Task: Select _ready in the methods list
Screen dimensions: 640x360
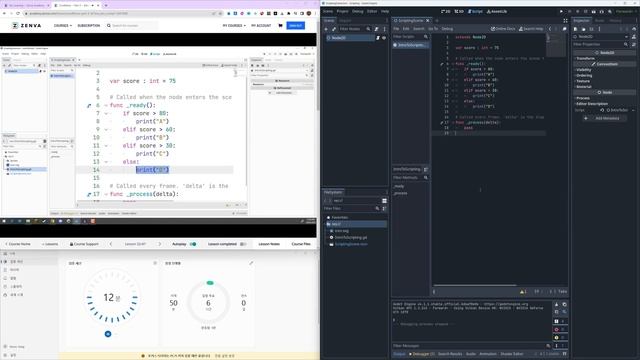Action: 399,186
